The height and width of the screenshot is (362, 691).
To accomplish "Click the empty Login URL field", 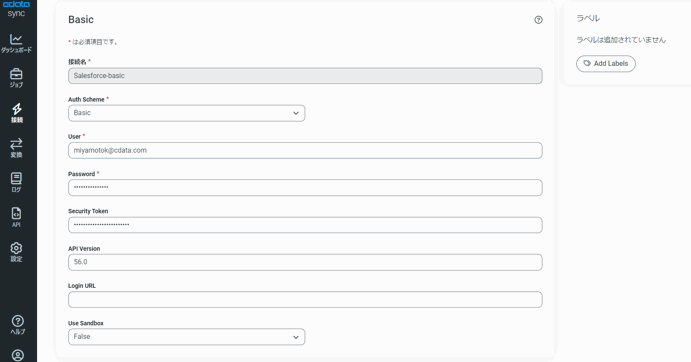I will pyautogui.click(x=305, y=299).
